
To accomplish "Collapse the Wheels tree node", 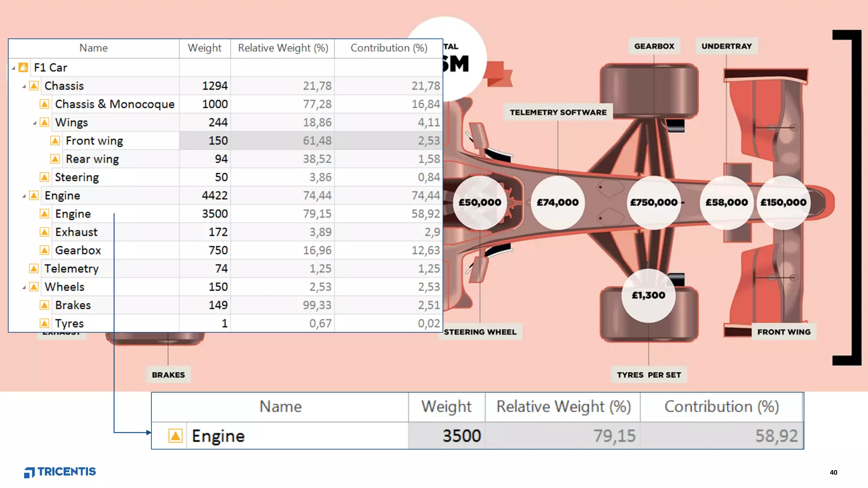I will pos(24,287).
